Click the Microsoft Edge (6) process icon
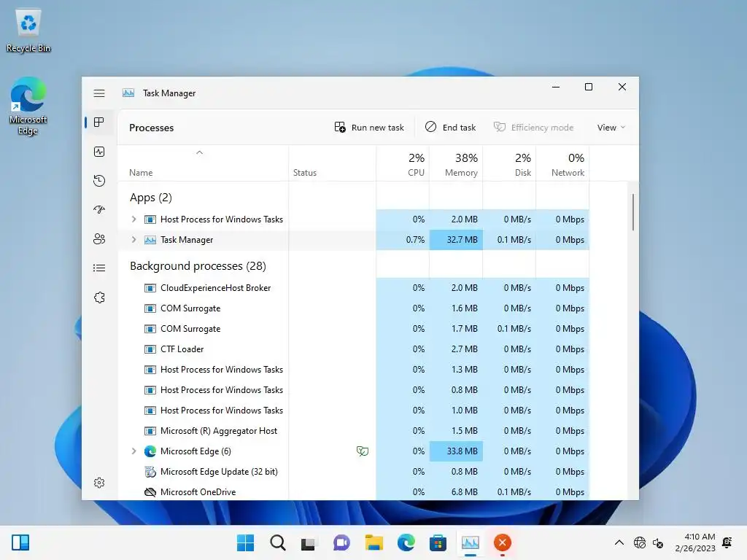This screenshot has height=560, width=747. 150,451
